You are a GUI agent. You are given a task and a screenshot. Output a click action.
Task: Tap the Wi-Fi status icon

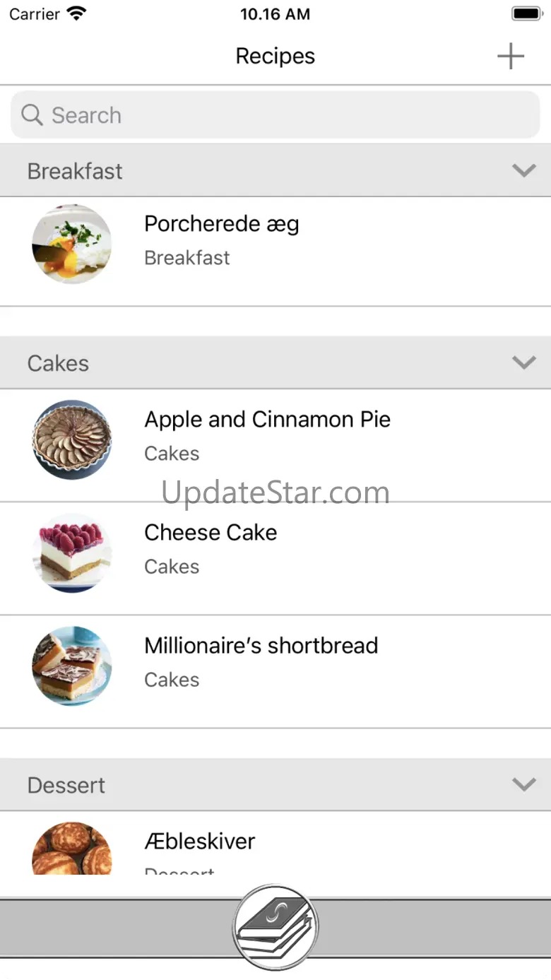tap(76, 14)
